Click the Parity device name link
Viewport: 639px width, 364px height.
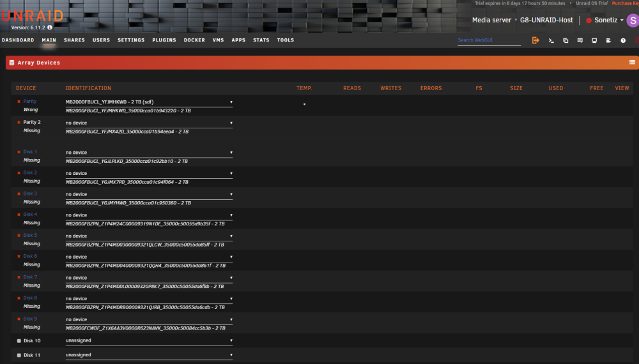(30, 102)
